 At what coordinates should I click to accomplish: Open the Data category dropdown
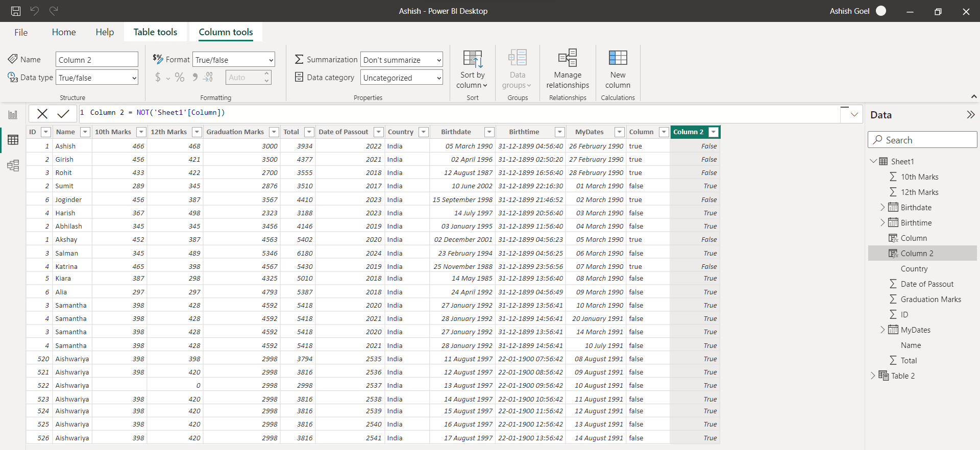401,78
